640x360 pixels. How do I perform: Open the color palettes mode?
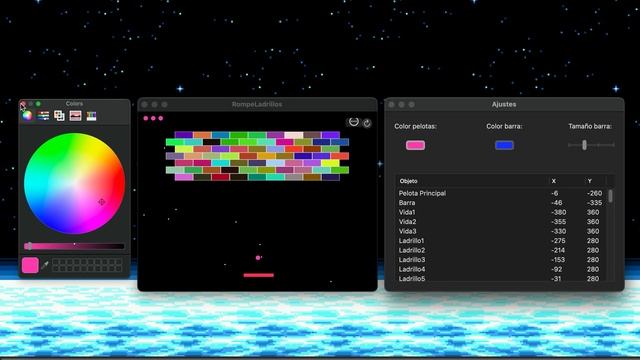[60, 116]
